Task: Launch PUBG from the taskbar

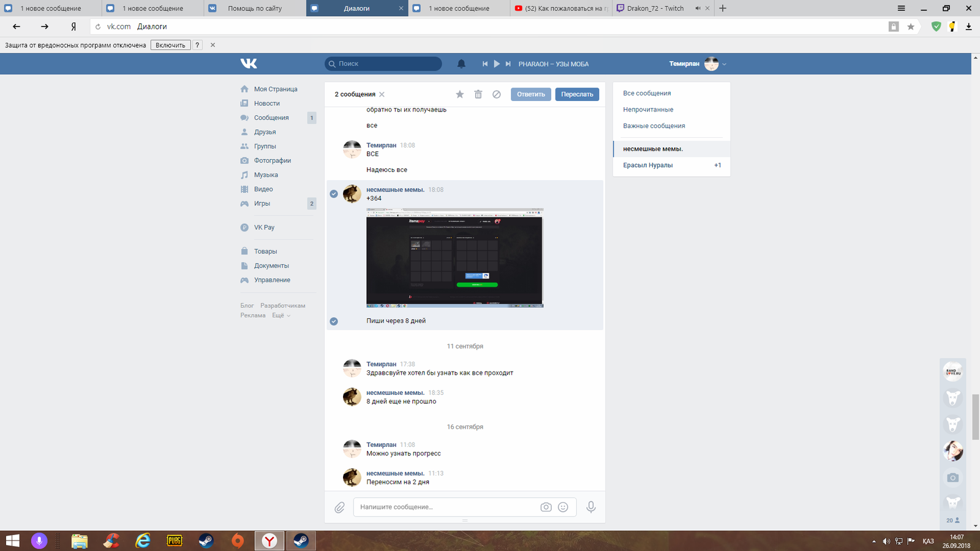Action: (175, 541)
